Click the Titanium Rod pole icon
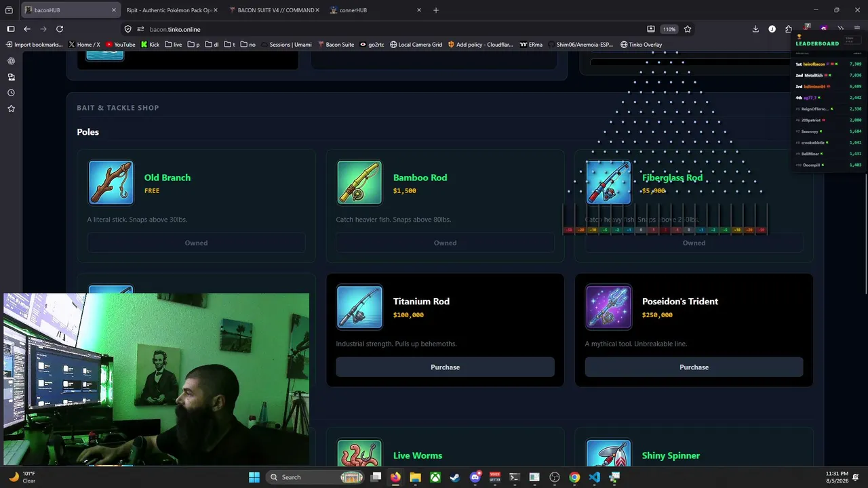The image size is (868, 488). pos(359,306)
